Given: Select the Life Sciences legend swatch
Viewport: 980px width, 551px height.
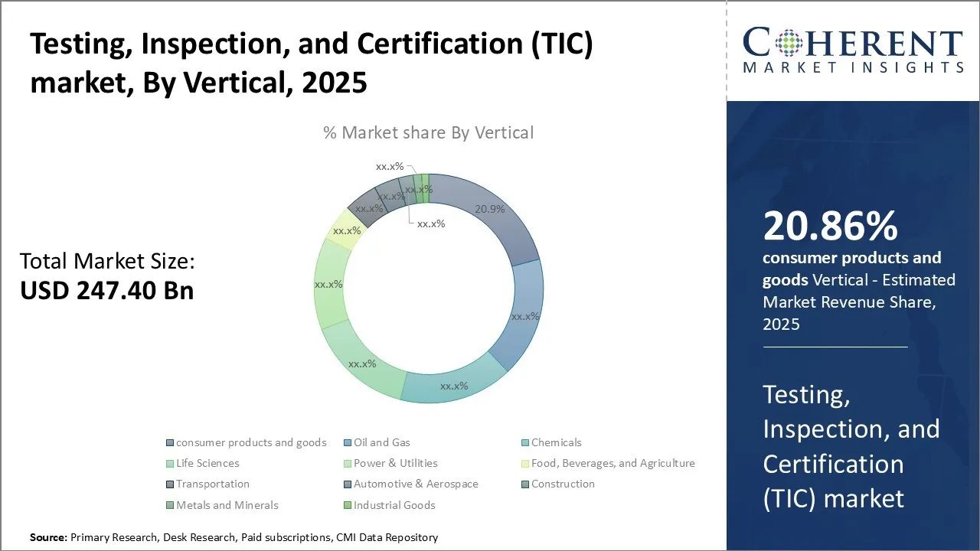Looking at the screenshot, I should (169, 464).
